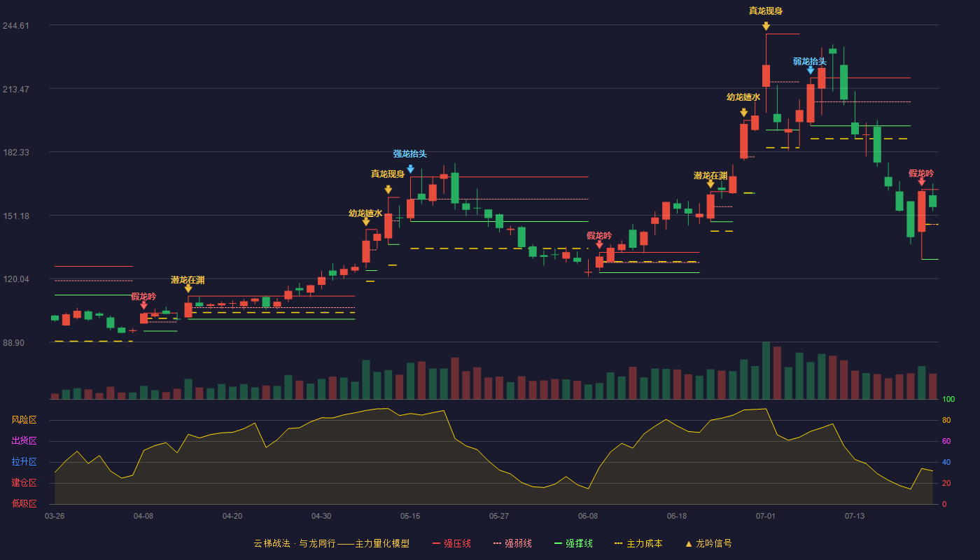Click the red 20 indicator scale value
This screenshot has width=980, height=560.
[x=946, y=483]
